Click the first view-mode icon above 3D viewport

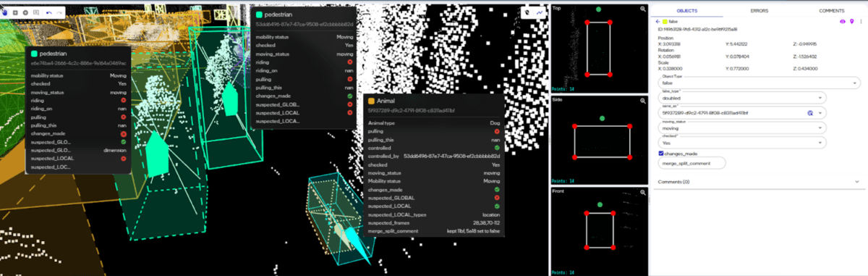click(527, 12)
